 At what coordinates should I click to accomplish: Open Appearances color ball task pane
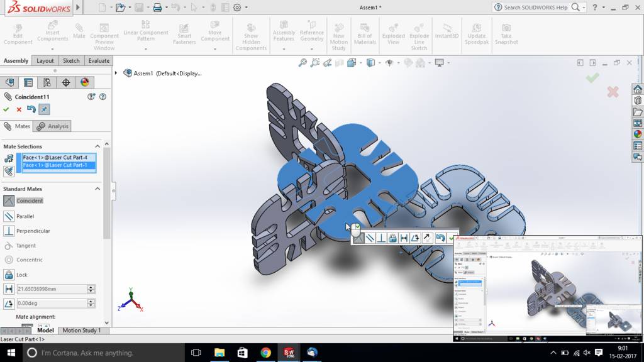(638, 134)
